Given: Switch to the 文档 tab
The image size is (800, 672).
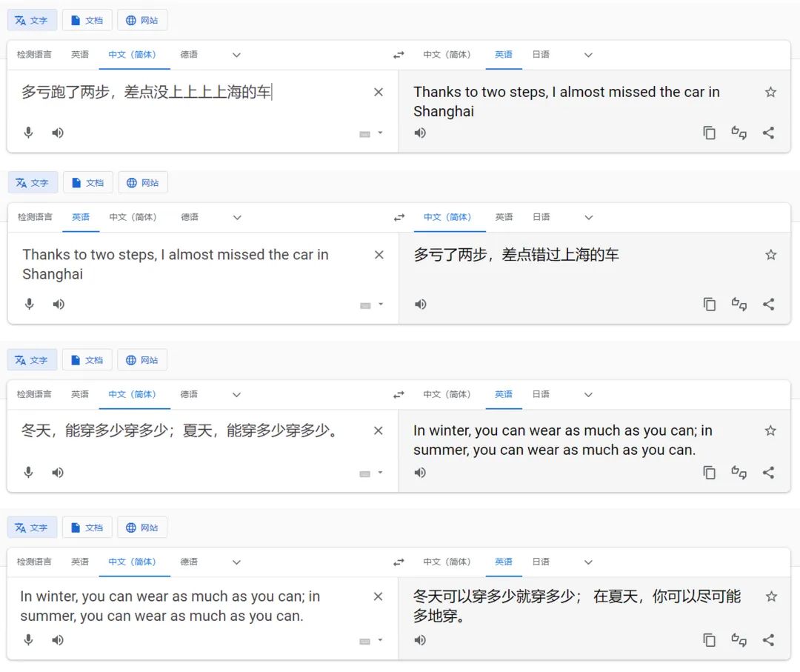Looking at the screenshot, I should [x=87, y=20].
